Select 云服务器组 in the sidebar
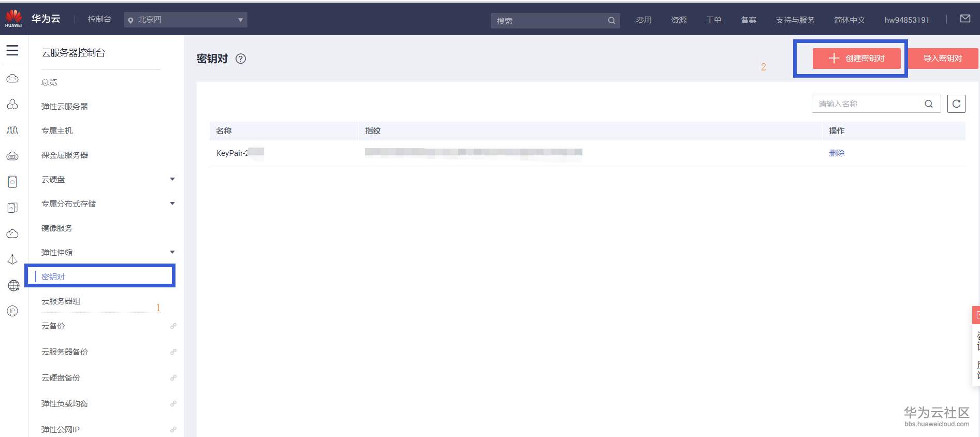 pyautogui.click(x=61, y=301)
